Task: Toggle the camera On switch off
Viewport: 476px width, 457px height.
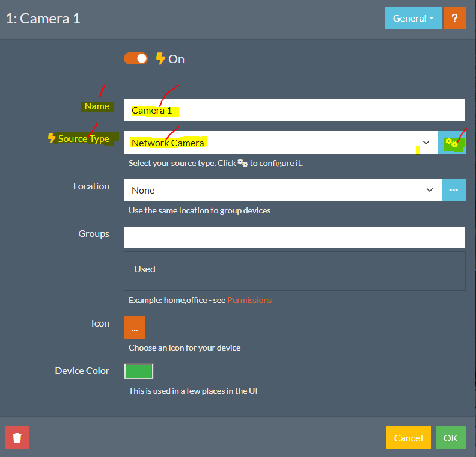Action: pyautogui.click(x=136, y=58)
